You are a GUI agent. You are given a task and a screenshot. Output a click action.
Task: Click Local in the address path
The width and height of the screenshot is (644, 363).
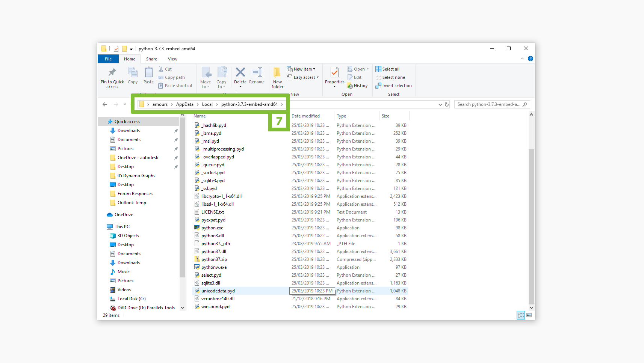coord(207,104)
